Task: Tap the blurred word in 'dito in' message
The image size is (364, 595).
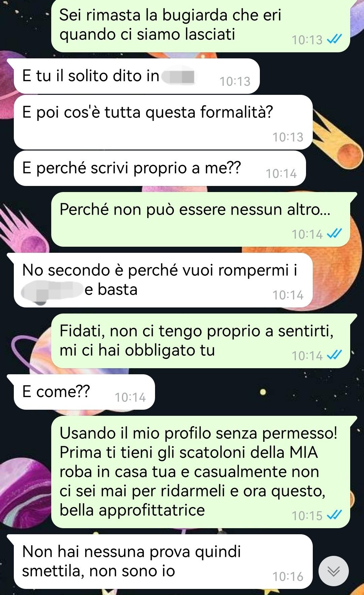Action: (x=178, y=76)
